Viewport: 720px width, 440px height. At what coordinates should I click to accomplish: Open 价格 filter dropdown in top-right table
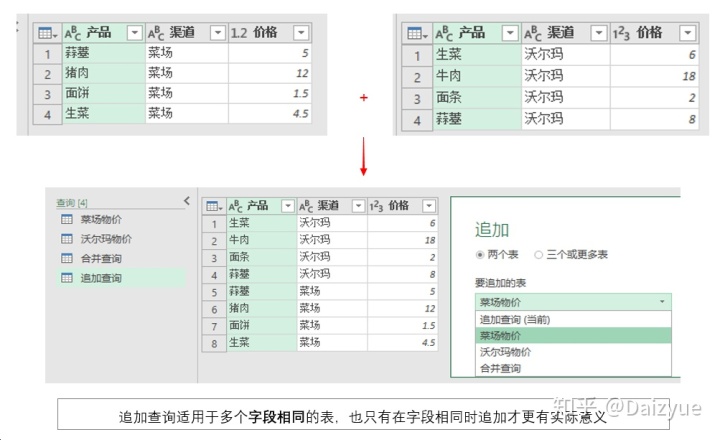687,33
